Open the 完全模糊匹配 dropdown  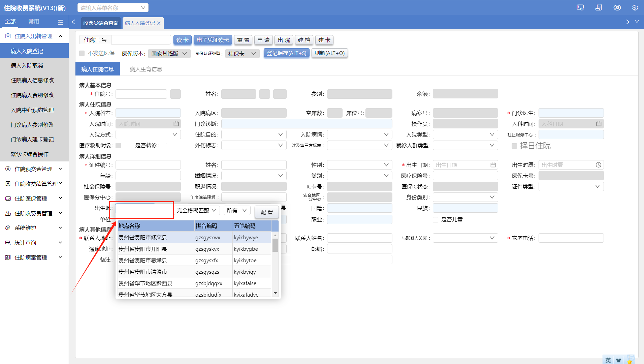(197, 211)
